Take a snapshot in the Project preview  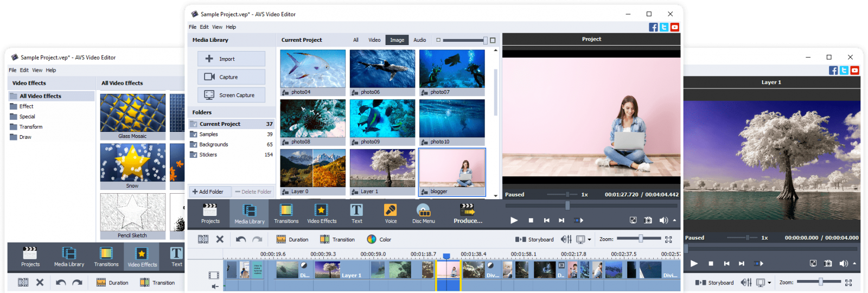648,220
